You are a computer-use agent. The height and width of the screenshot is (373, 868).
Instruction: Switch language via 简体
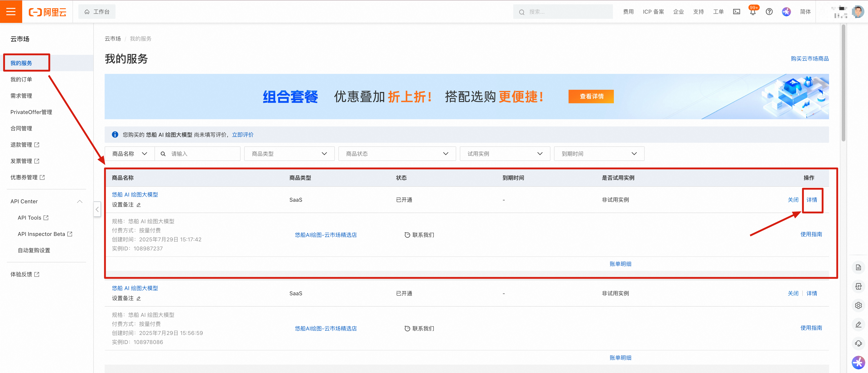tap(805, 12)
